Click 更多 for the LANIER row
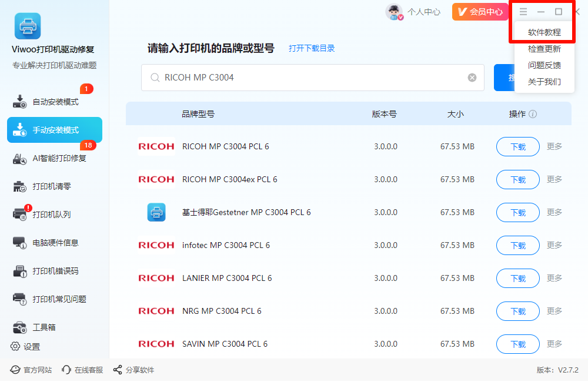Image resolution: width=588 pixels, height=382 pixels. [x=554, y=278]
